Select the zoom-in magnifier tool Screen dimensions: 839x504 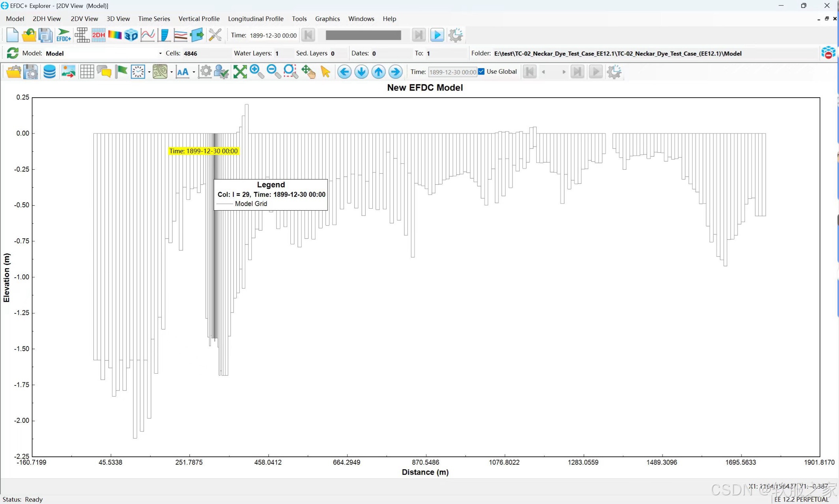[257, 72]
